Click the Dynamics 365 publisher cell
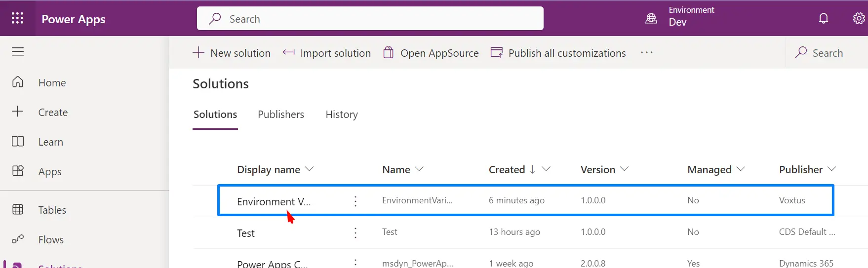 806,263
